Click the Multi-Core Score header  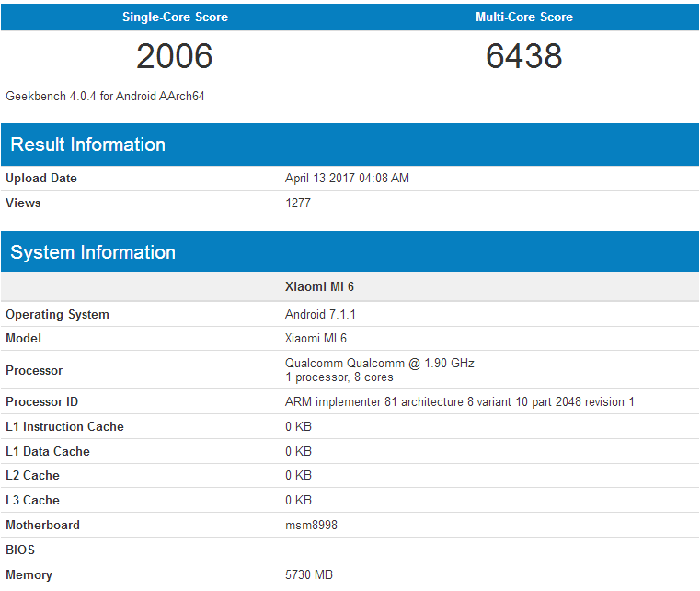pyautogui.click(x=524, y=17)
